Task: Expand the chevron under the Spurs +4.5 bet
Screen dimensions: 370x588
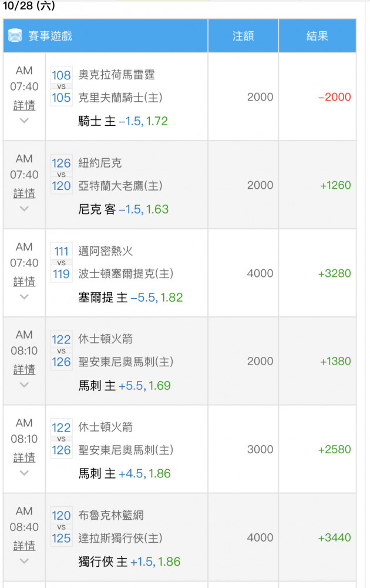Action: (x=24, y=473)
